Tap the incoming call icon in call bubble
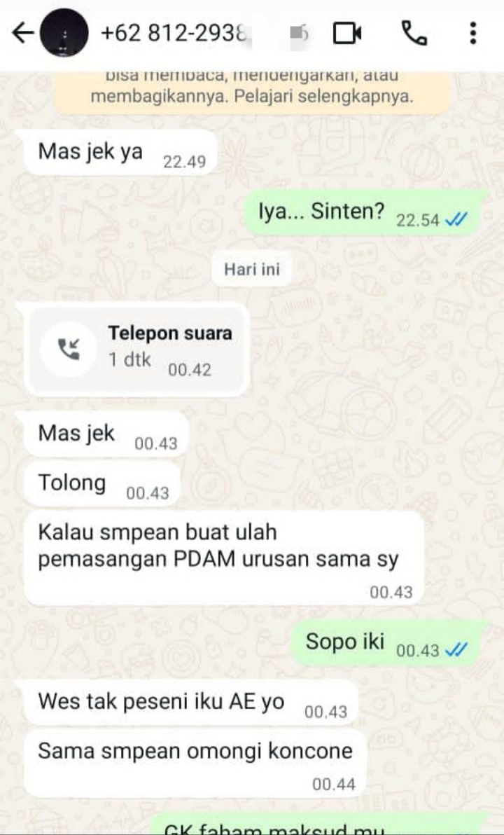Screen dimensions: 504x835 (69, 350)
